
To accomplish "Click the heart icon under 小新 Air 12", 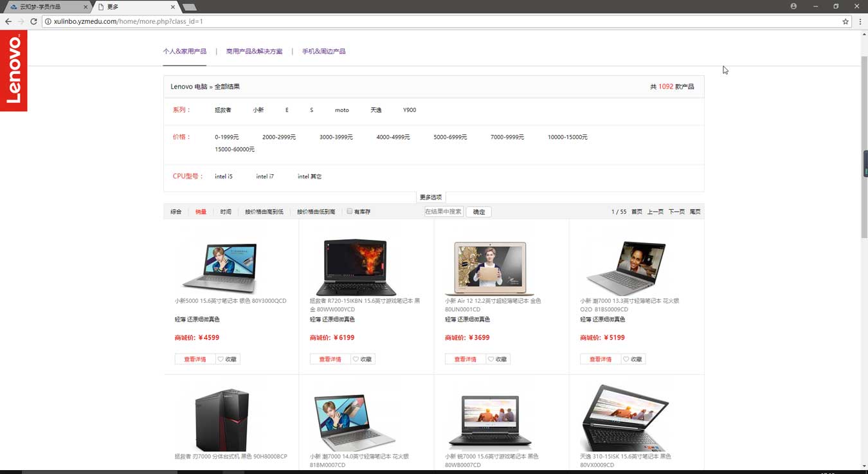I will pyautogui.click(x=491, y=360).
